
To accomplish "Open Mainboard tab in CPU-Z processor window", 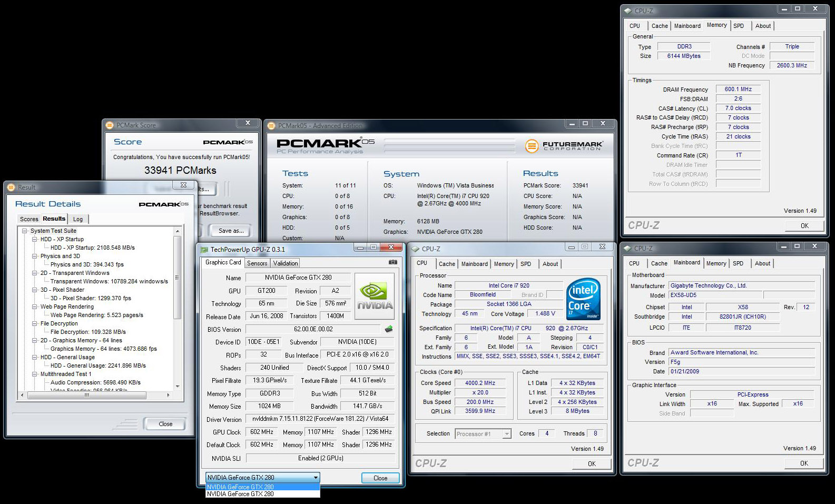I will pyautogui.click(x=475, y=264).
